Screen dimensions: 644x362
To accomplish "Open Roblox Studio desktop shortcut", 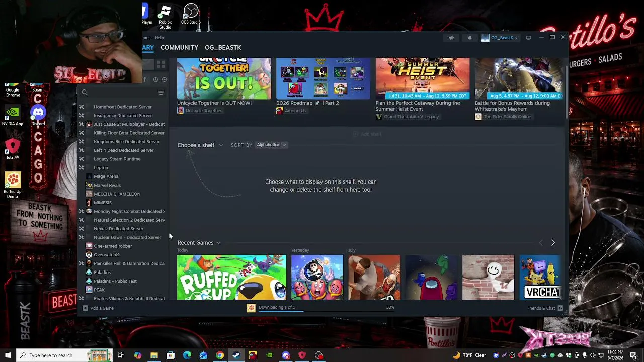I will [166, 17].
